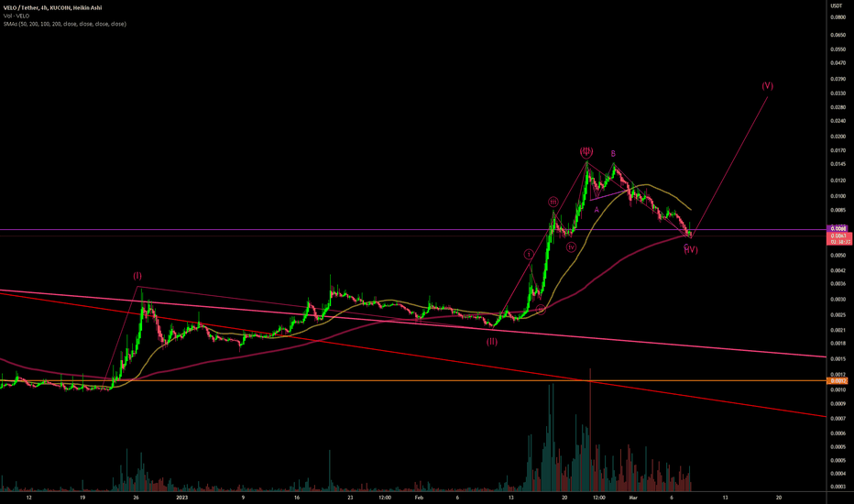
Task: Click the corrective wave A label
Action: (x=597, y=209)
